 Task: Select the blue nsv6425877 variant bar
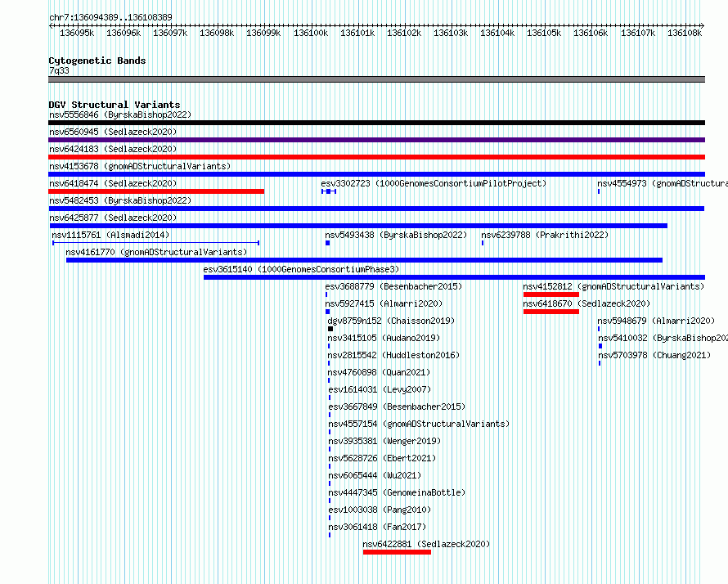point(358,226)
